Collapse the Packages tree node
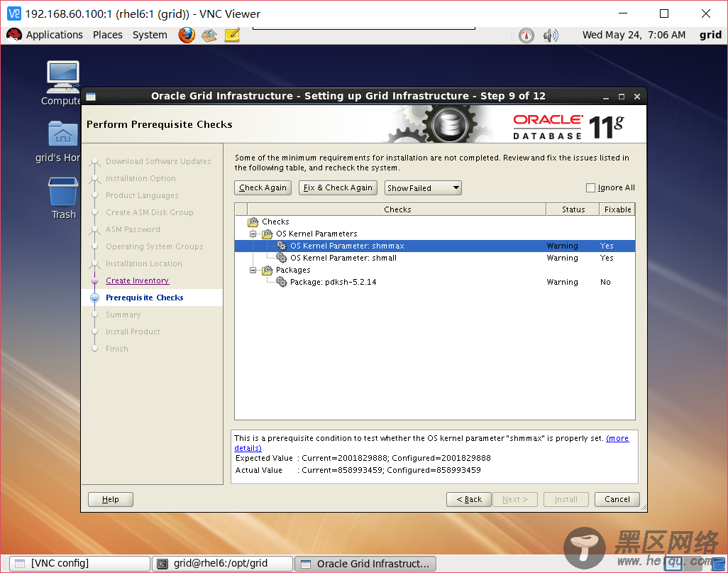This screenshot has height=573, width=728. [253, 270]
